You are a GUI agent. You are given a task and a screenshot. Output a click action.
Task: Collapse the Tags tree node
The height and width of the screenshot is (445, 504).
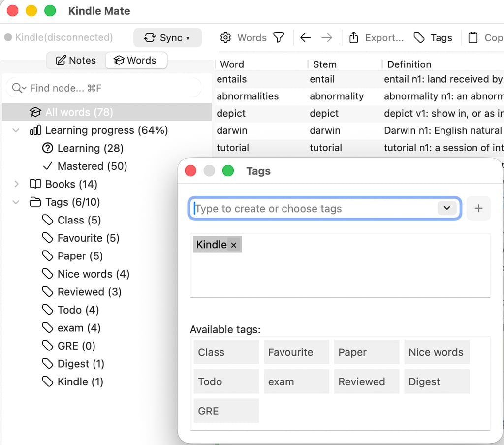click(16, 202)
